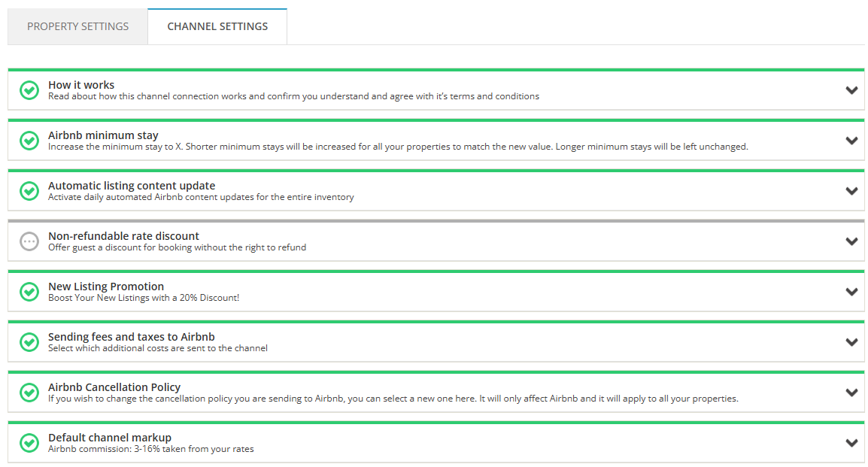This screenshot has width=868, height=467.
Task: Click the checkmark icon next to Default channel markup
Action: tap(29, 443)
